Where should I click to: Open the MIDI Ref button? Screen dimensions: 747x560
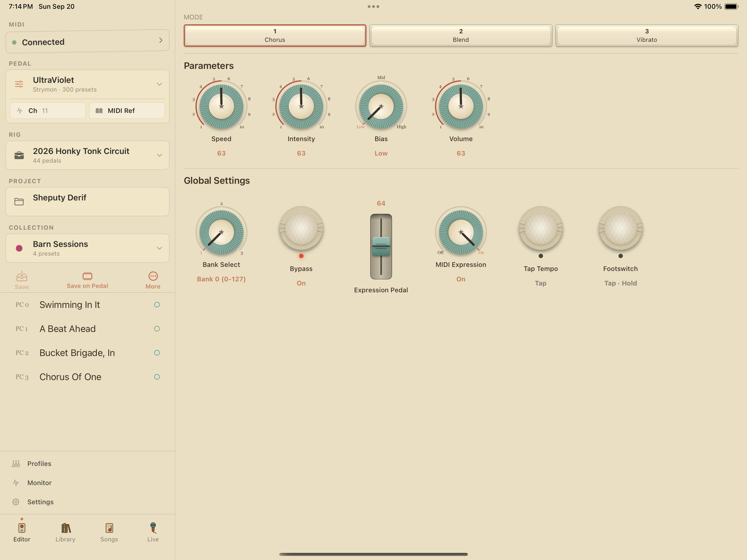(127, 111)
